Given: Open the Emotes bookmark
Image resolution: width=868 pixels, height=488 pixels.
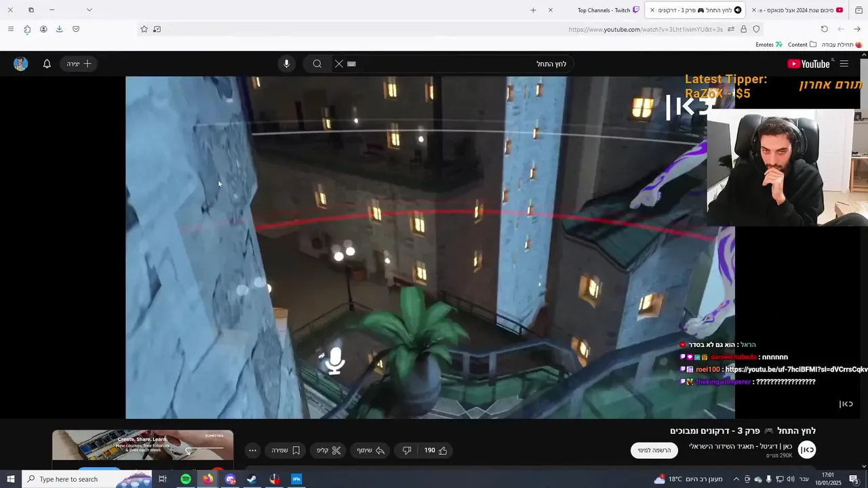Looking at the screenshot, I should click(769, 45).
